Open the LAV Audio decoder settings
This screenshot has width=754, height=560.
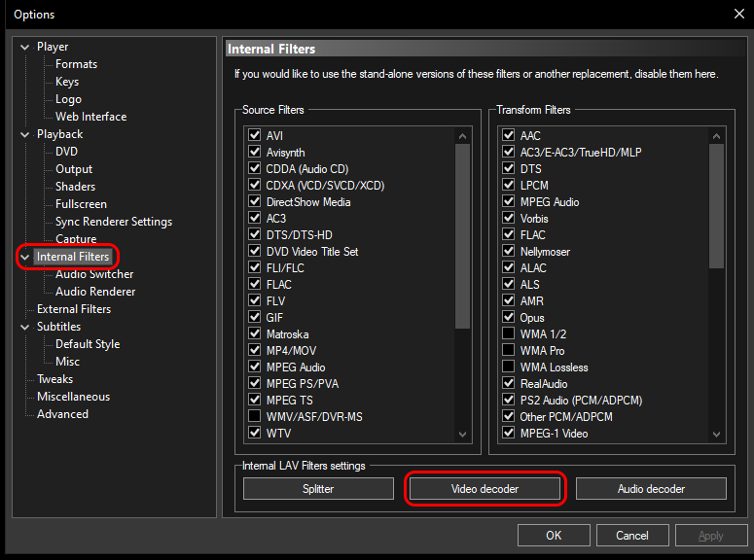tap(651, 489)
